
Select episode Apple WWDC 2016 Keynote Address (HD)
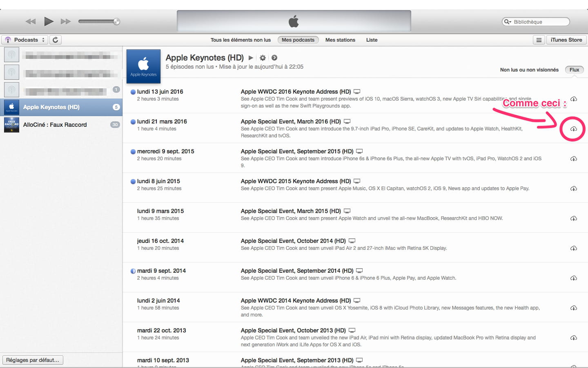pos(296,92)
